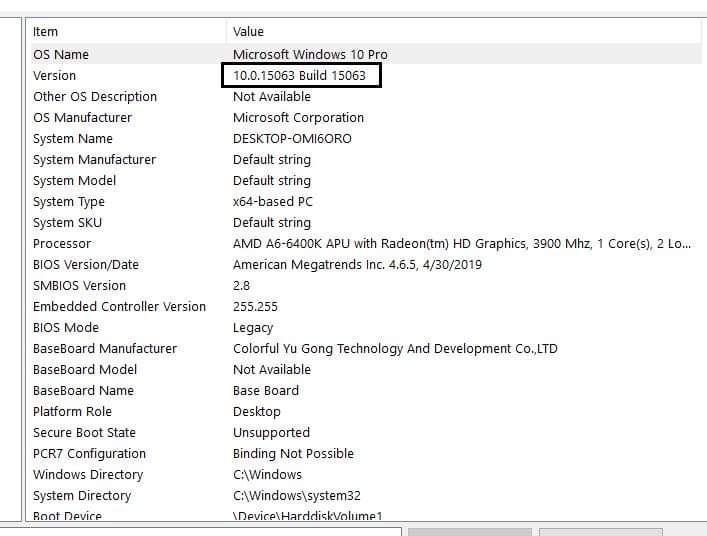Viewport: 707px width, 536px height.
Task: Click the Item column header
Action: [45, 32]
